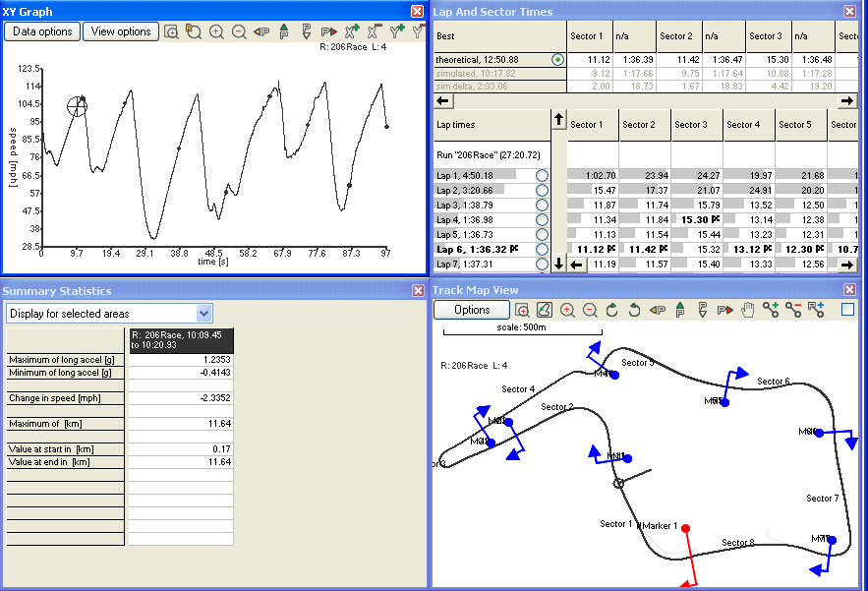Click the Sector 3 column header in lap times
Viewport: 868px width, 591px height.
click(x=689, y=125)
